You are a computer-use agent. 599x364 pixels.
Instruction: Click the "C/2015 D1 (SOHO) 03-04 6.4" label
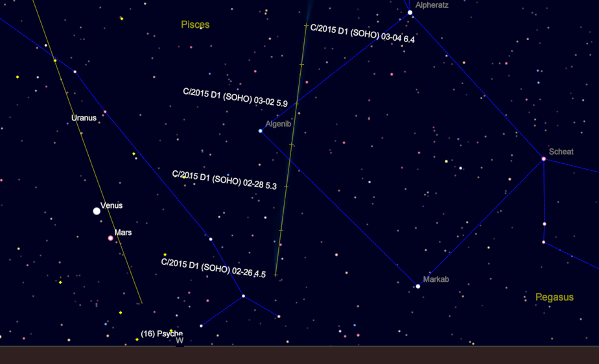click(362, 33)
